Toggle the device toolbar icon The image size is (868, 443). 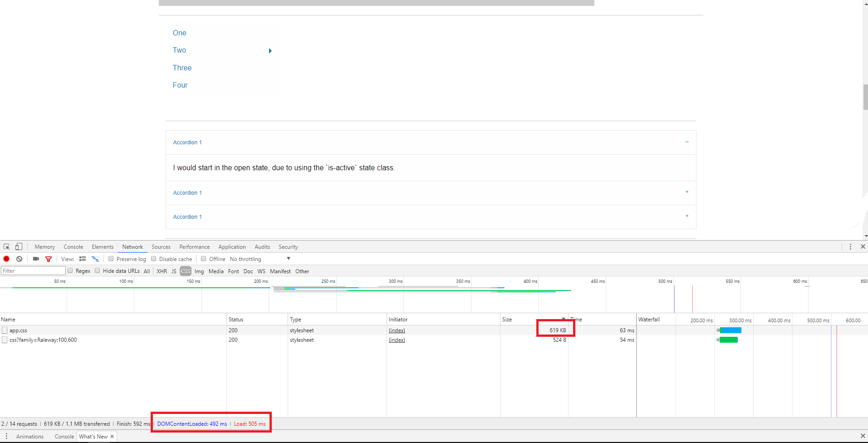[19, 246]
